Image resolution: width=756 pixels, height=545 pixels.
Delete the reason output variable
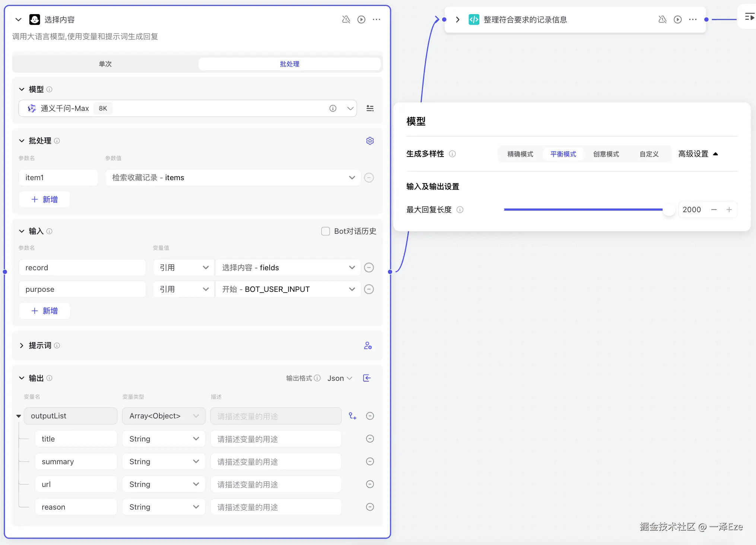coord(370,507)
